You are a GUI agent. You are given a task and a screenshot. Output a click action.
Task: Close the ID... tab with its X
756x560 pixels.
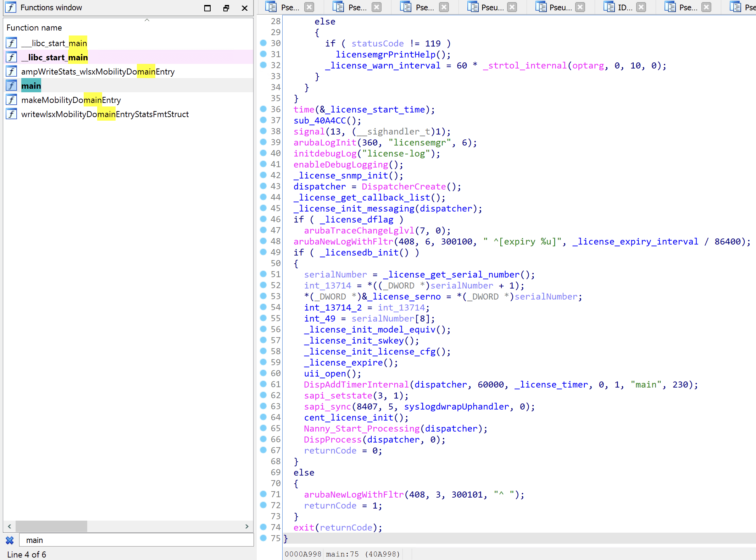point(641,7)
